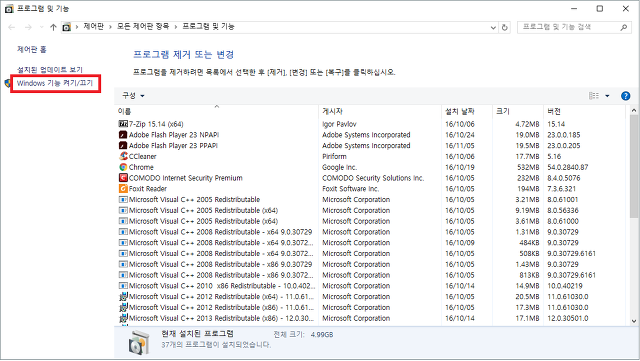Navigate back with the back arrow

click(x=11, y=27)
